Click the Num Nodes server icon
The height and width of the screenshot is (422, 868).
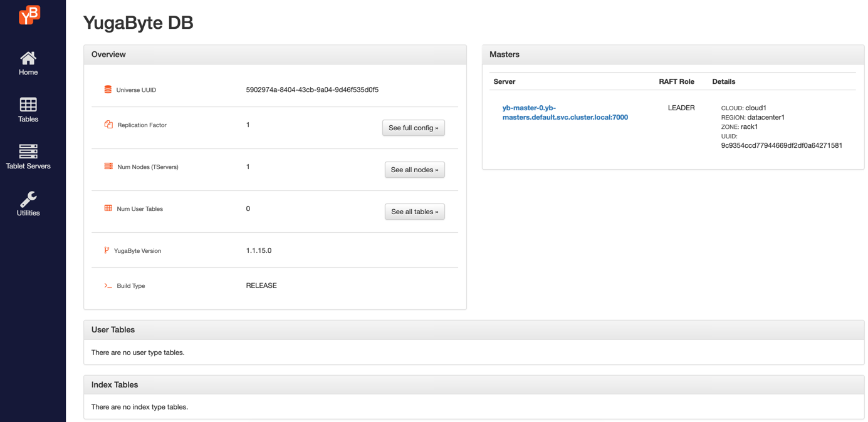(x=108, y=167)
